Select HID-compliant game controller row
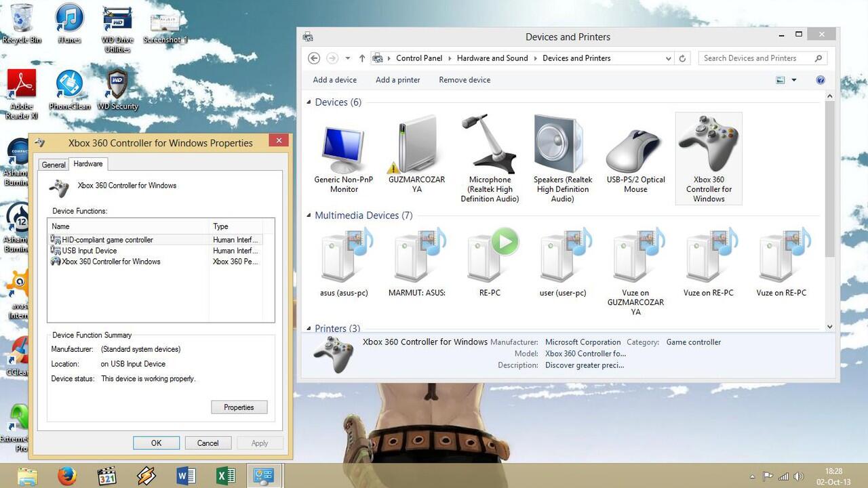Viewport: 868px width, 488px height. click(x=155, y=240)
